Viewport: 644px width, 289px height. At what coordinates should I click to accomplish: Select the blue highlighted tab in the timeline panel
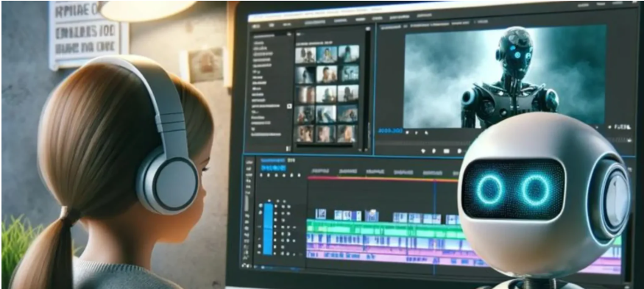(x=273, y=168)
